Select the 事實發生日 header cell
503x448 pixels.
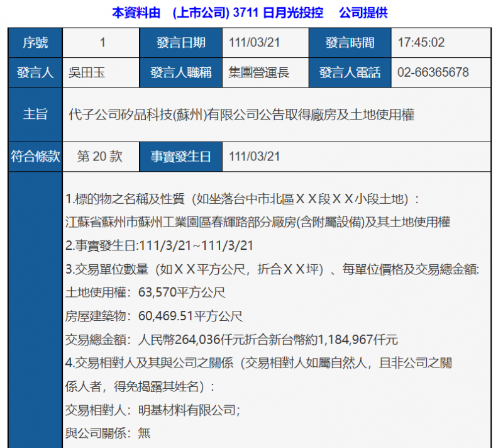(182, 156)
